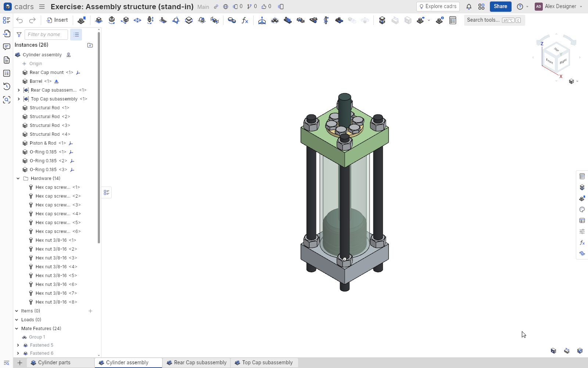Open the display states dropdown arrow in toolbar
Screen dimensions: 588x368
click(x=429, y=20)
